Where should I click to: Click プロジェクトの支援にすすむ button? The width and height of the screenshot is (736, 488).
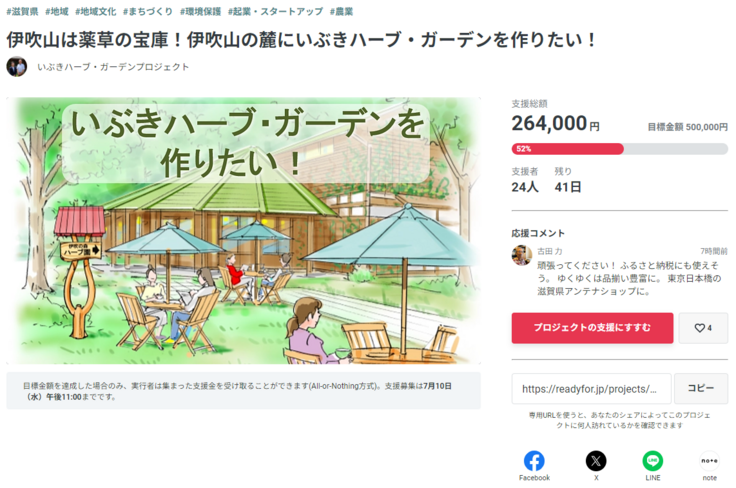point(592,328)
